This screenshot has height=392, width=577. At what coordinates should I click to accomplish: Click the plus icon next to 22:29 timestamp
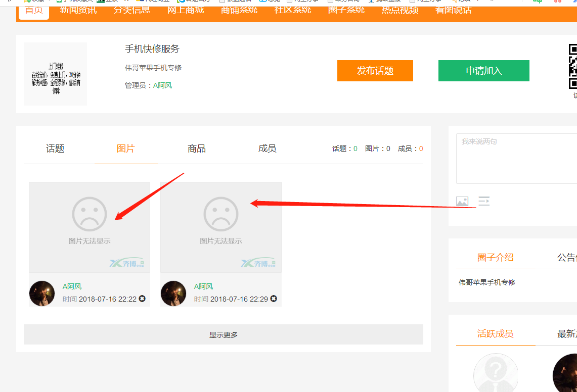click(x=274, y=299)
